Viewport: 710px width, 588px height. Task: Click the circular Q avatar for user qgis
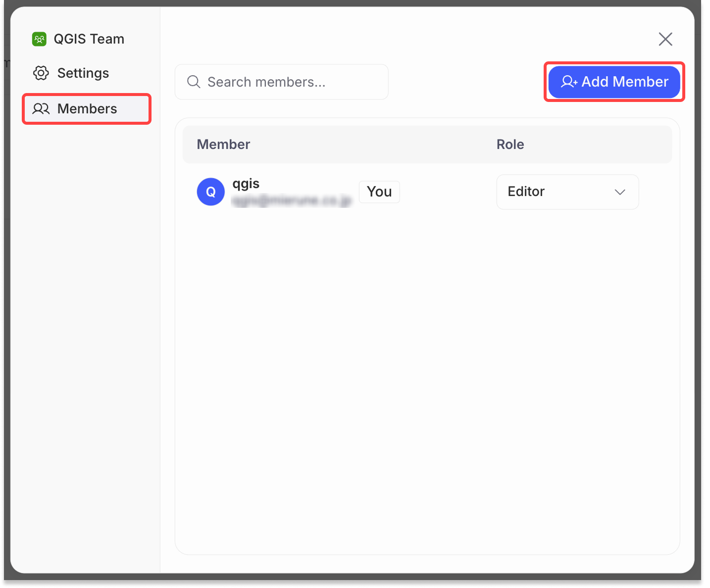click(211, 192)
